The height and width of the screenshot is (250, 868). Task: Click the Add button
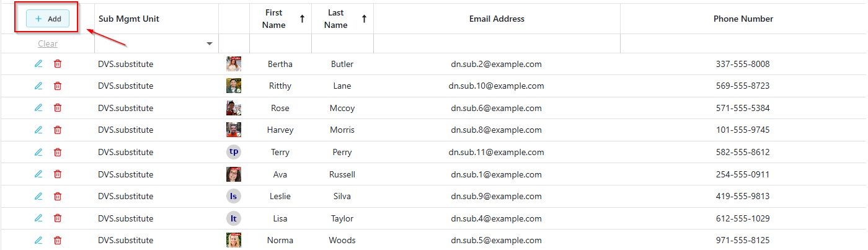(48, 19)
